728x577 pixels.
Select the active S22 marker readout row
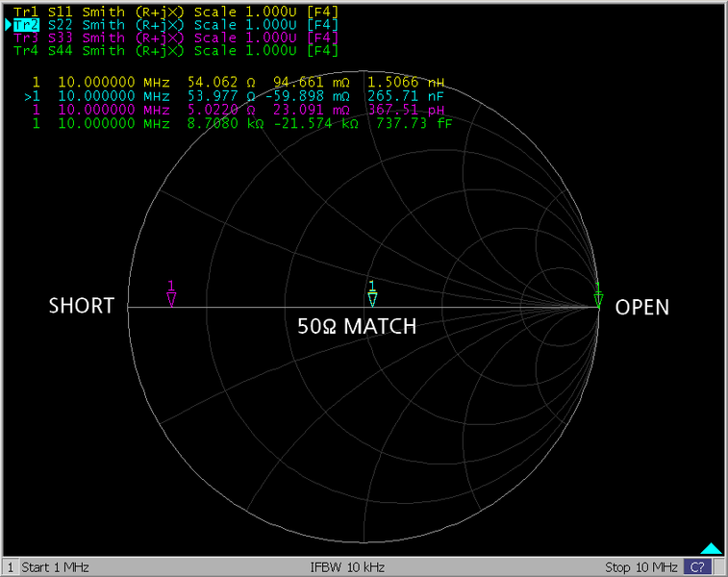coord(238,96)
